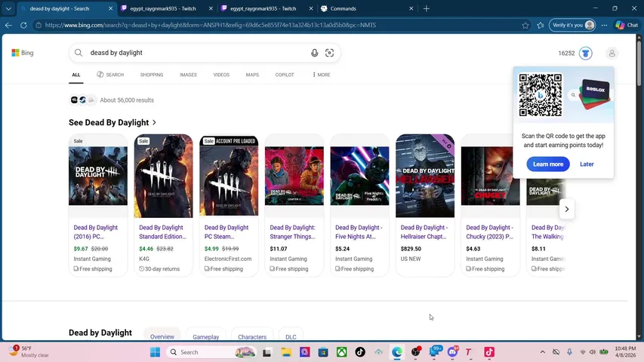
Task: Open Xbox app from taskbar
Action: (342, 352)
